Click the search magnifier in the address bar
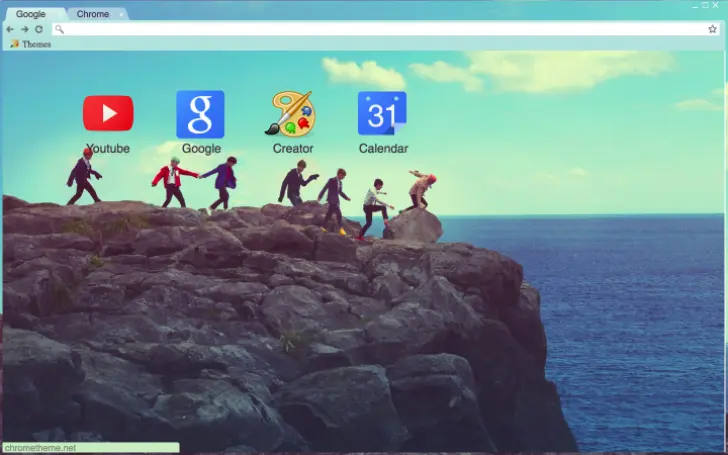 point(59,29)
